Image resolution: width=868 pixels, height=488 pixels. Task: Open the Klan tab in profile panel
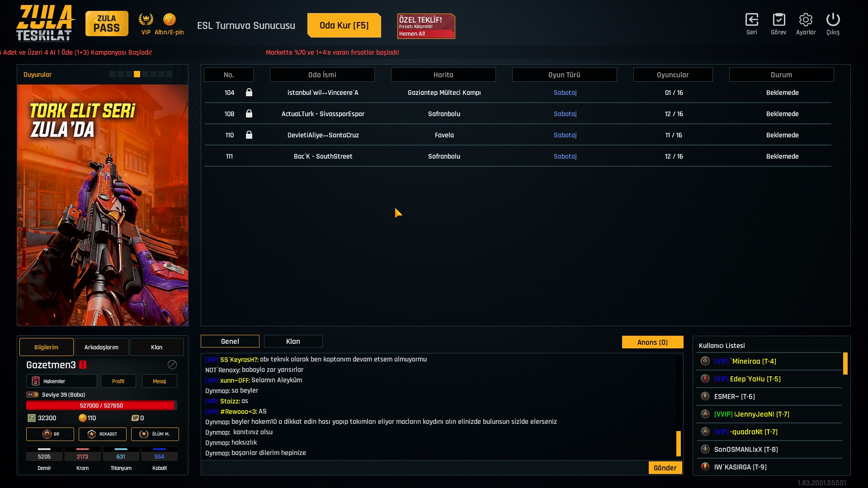pyautogui.click(x=156, y=347)
